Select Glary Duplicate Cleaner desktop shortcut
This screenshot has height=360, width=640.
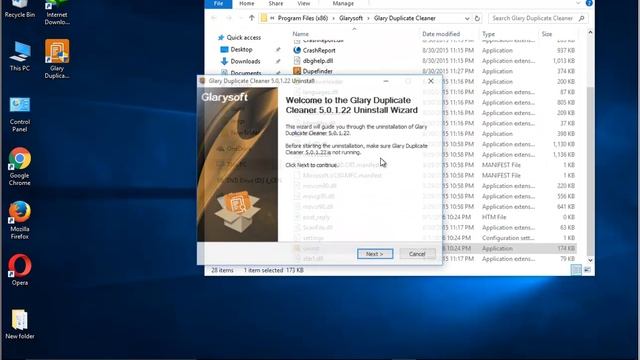[57, 59]
